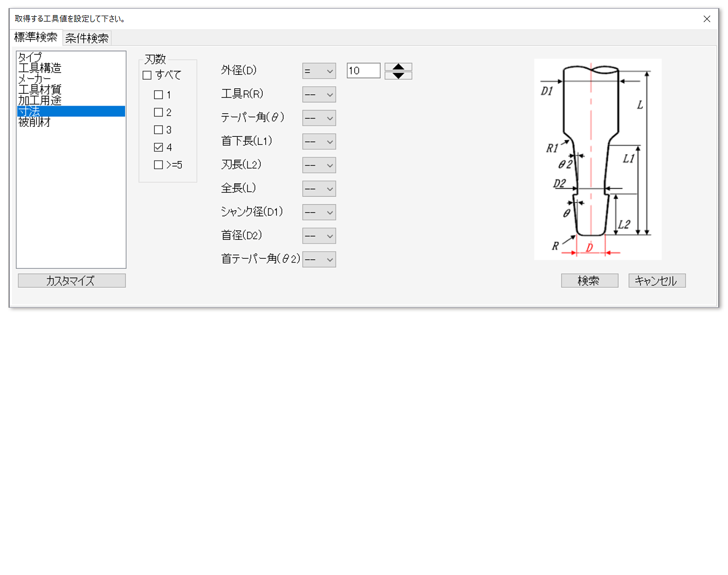Screen dimensions: 728x575
Task: Open the 外径(D) comparison operator dropdown
Action: 319,71
